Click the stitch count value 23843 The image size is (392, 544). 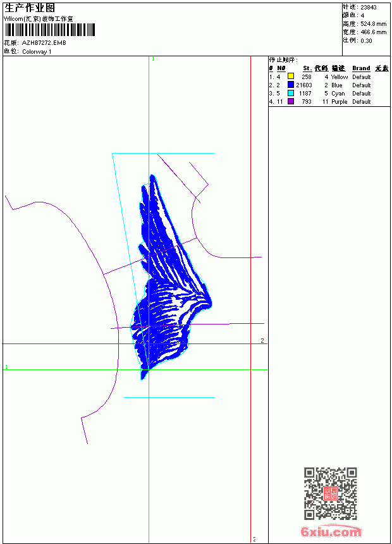click(369, 8)
